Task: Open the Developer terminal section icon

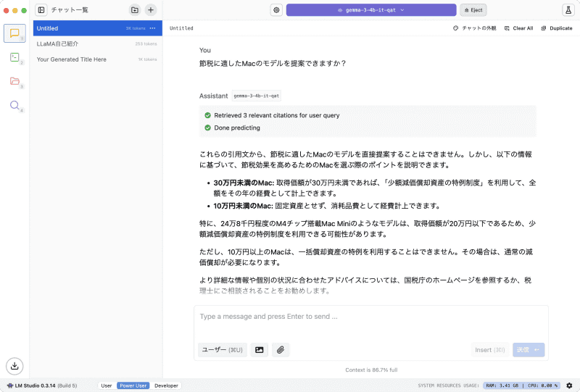Action: click(14, 57)
